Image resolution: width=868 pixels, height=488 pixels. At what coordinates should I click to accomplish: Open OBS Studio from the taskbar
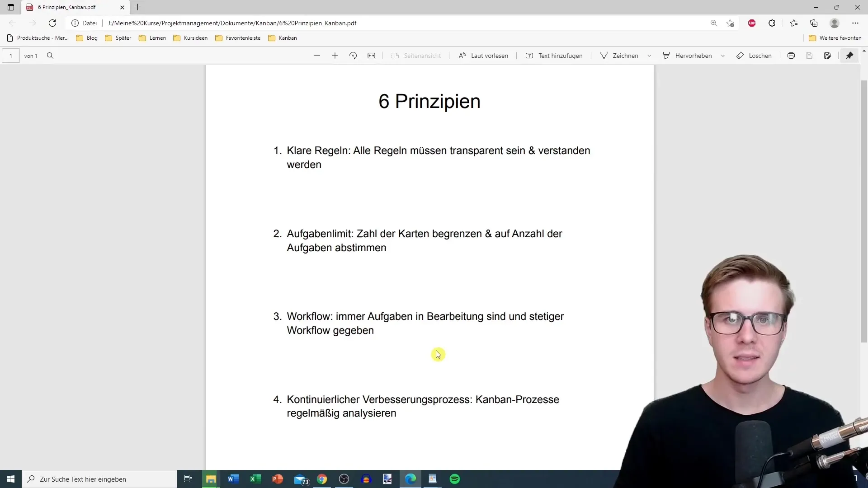[x=344, y=479]
